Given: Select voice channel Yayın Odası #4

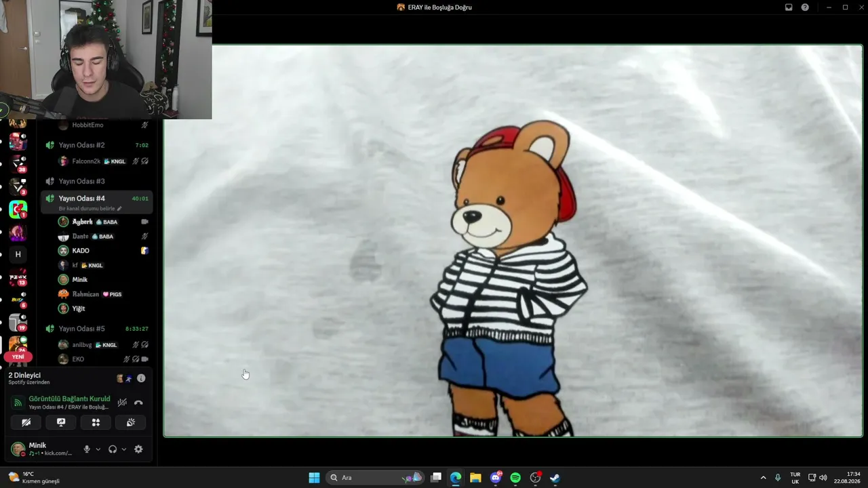Looking at the screenshot, I should (x=97, y=201).
